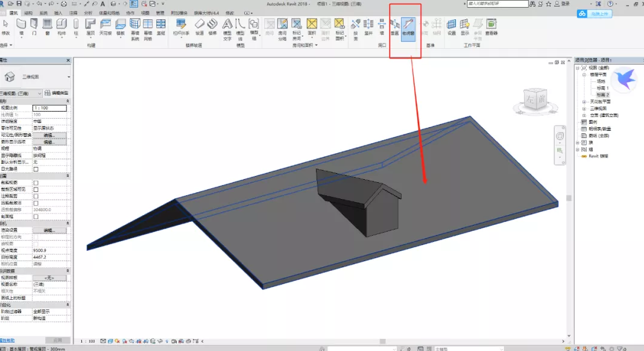The height and width of the screenshot is (351, 644).
Task: Collapse the Extents (范围) properties section
Action: 68,176
